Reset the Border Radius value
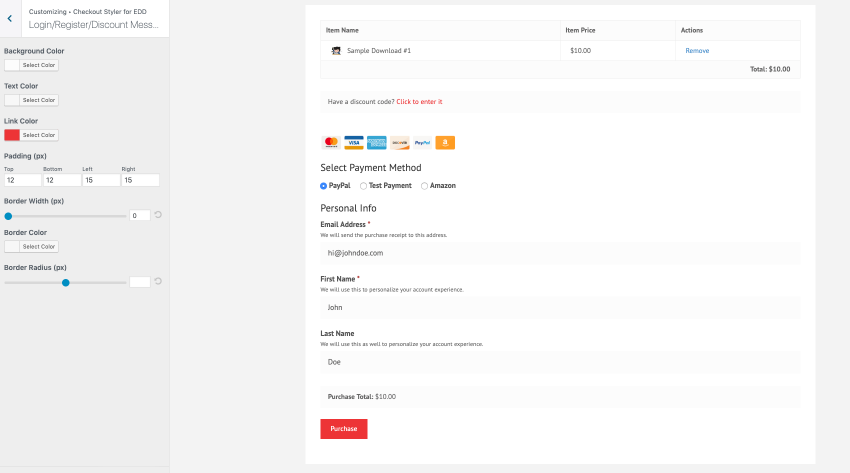Screen dimensions: 850x473 tap(158, 281)
